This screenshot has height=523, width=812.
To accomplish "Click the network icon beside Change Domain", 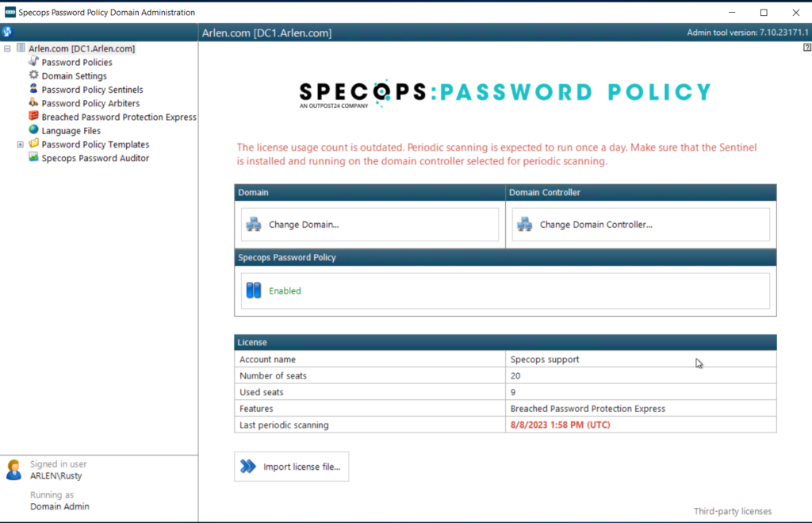I will point(254,224).
